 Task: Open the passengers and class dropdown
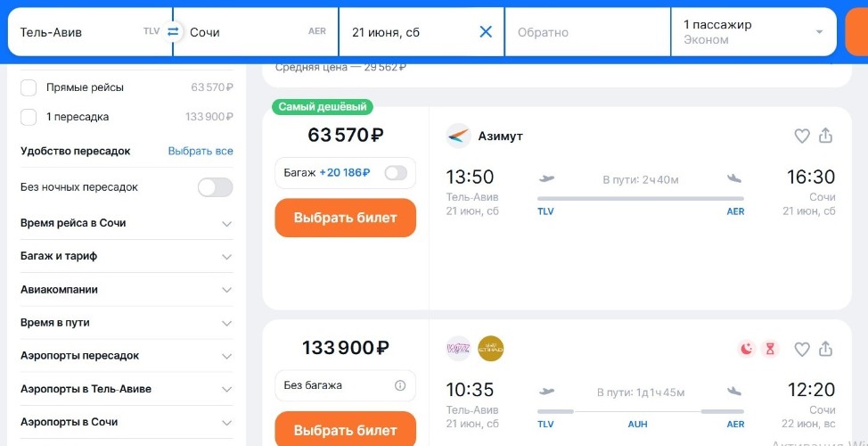pyautogui.click(x=753, y=32)
